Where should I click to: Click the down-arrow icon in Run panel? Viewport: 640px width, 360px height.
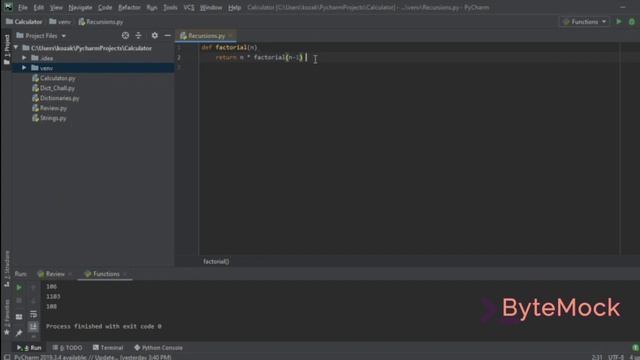coord(33,301)
